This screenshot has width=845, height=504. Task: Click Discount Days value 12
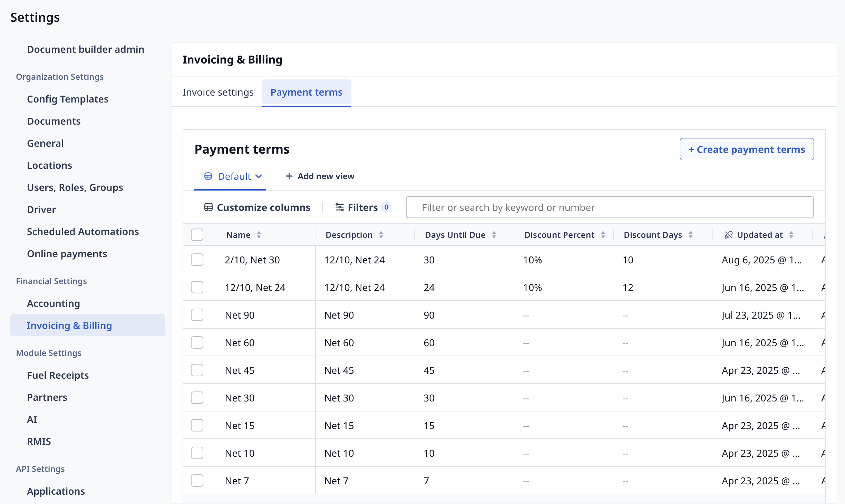click(628, 288)
